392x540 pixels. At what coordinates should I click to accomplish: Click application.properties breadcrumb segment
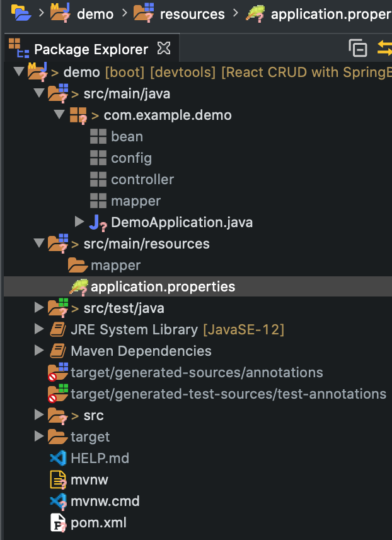[331, 14]
